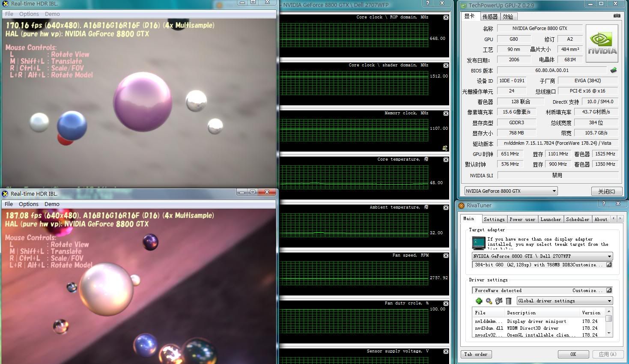Click the trash can icon in RivaTuner
The image size is (629, 364).
point(509,301)
